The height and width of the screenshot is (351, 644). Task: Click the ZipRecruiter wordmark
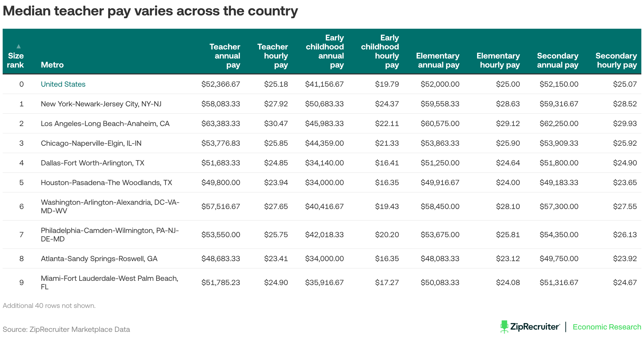pyautogui.click(x=535, y=327)
